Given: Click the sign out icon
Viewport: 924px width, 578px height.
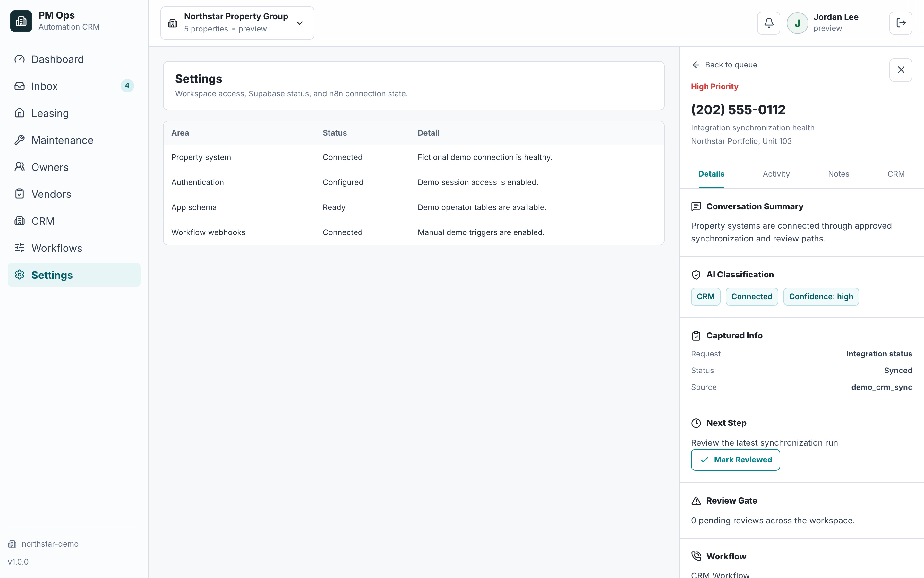Looking at the screenshot, I should pyautogui.click(x=901, y=23).
